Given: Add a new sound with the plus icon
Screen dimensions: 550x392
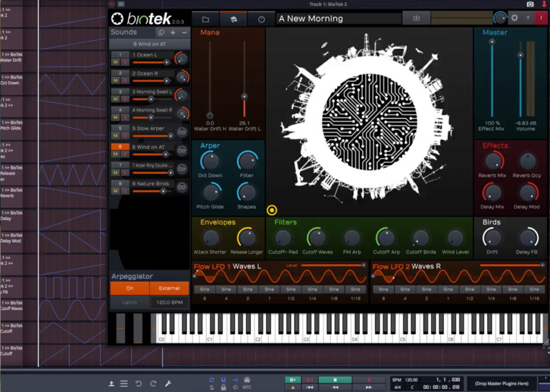Looking at the screenshot, I should point(172,32).
